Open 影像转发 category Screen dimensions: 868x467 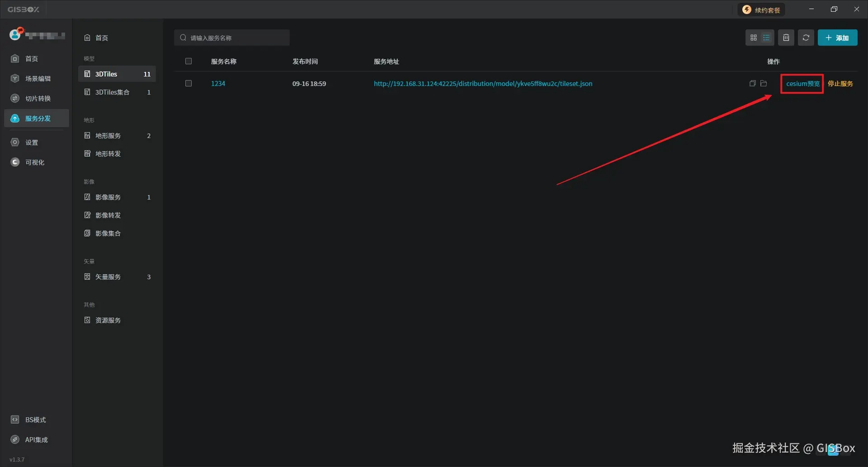point(117,215)
